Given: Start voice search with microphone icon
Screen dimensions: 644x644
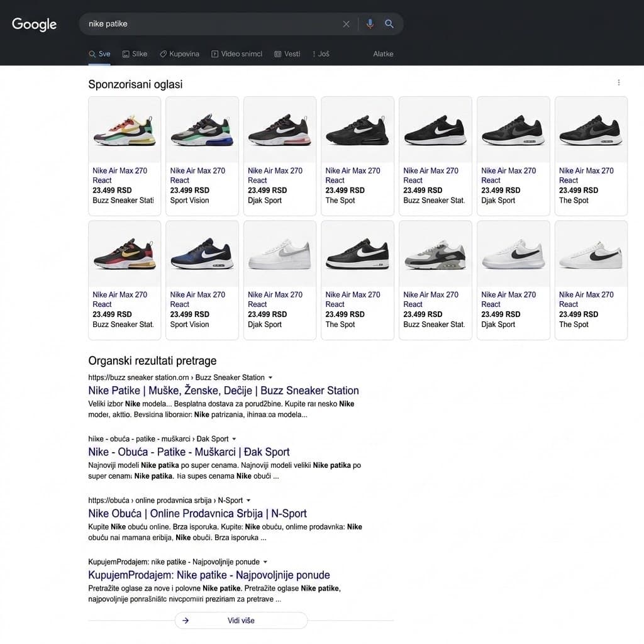Looking at the screenshot, I should [370, 24].
